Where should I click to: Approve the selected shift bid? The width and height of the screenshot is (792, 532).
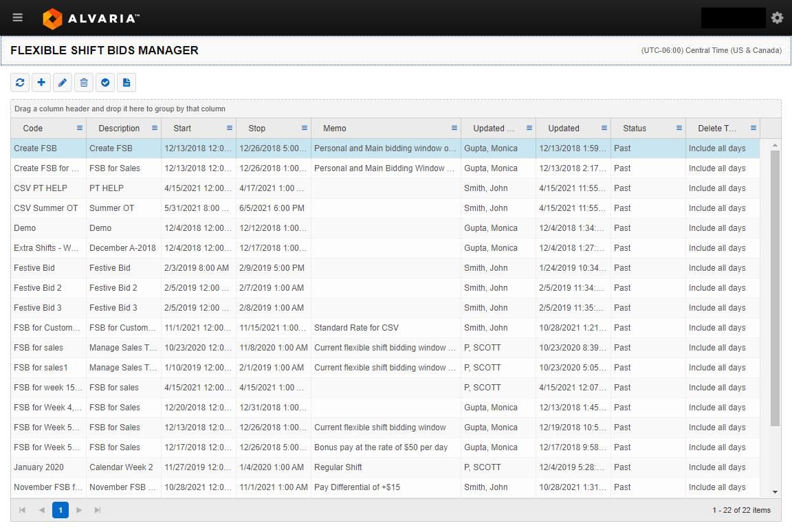click(105, 82)
